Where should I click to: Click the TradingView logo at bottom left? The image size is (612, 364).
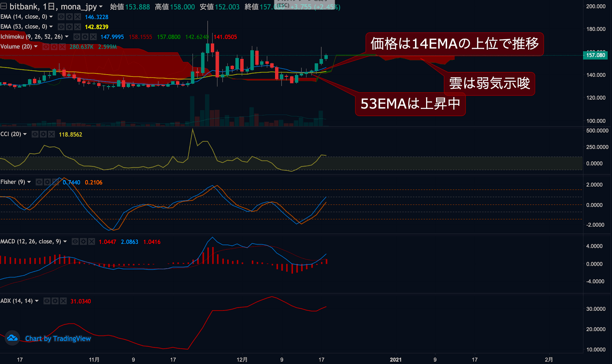pos(13,338)
